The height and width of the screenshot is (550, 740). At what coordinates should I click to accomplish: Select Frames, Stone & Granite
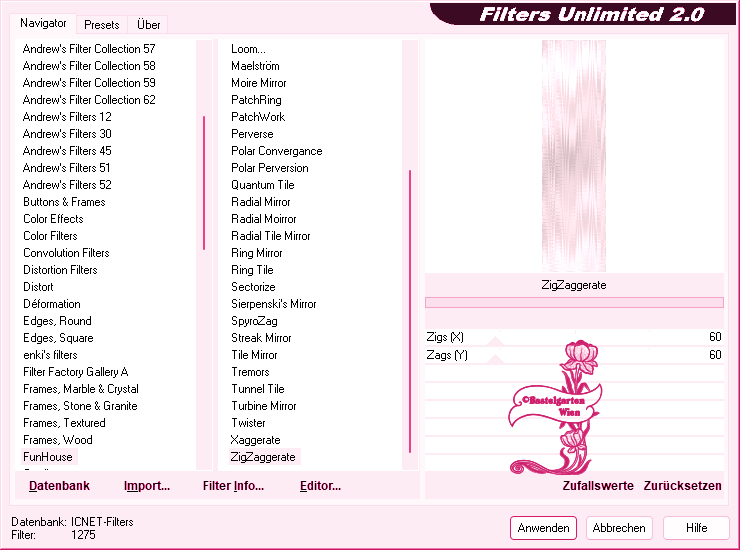80,406
